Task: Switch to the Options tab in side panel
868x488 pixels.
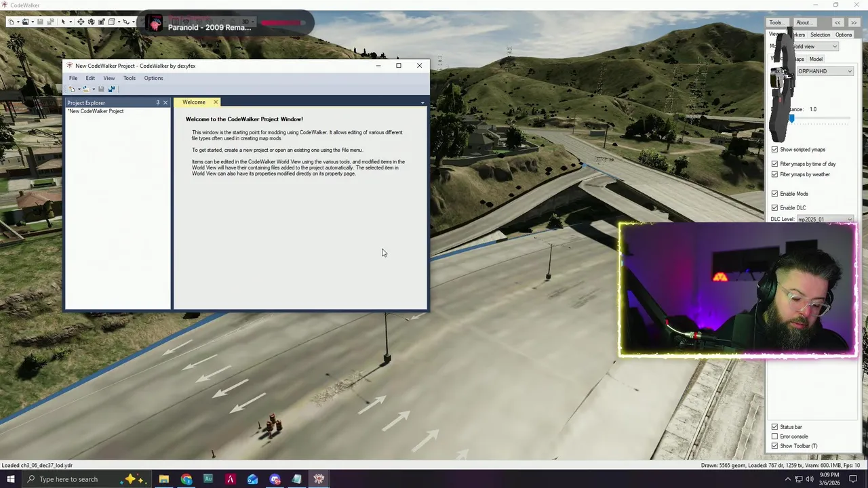Action: [844, 35]
